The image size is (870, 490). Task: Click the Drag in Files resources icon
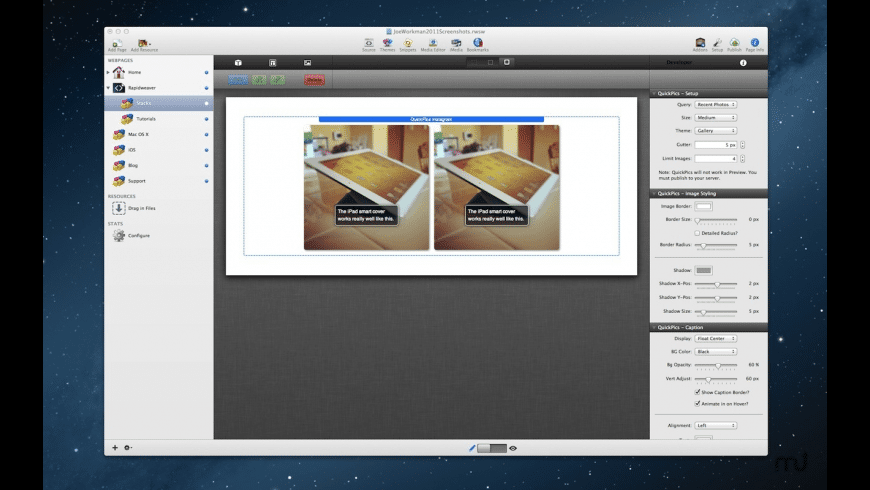coord(119,208)
